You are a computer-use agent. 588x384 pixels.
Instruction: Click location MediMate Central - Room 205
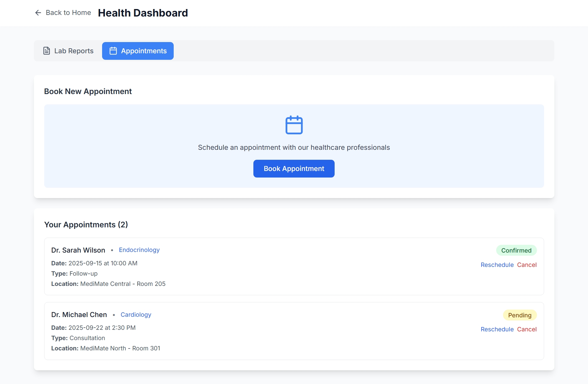point(123,284)
